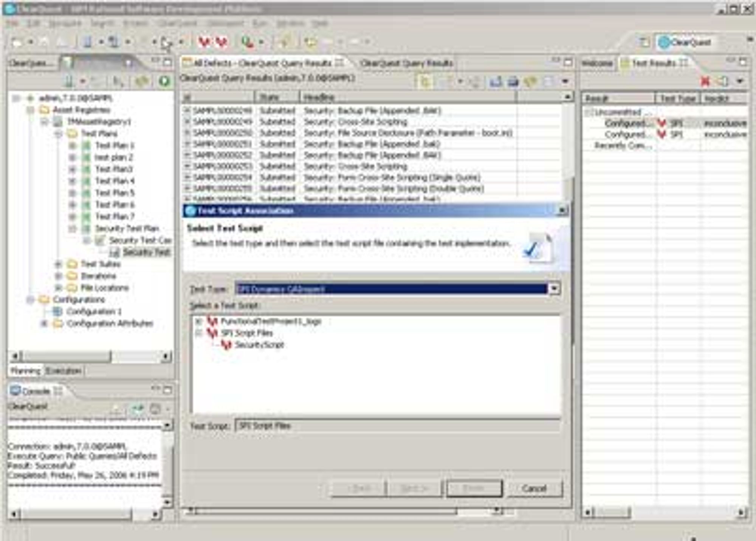The height and width of the screenshot is (541, 756).
Task: Select defect row SAMPL00000250
Action: 350,133
